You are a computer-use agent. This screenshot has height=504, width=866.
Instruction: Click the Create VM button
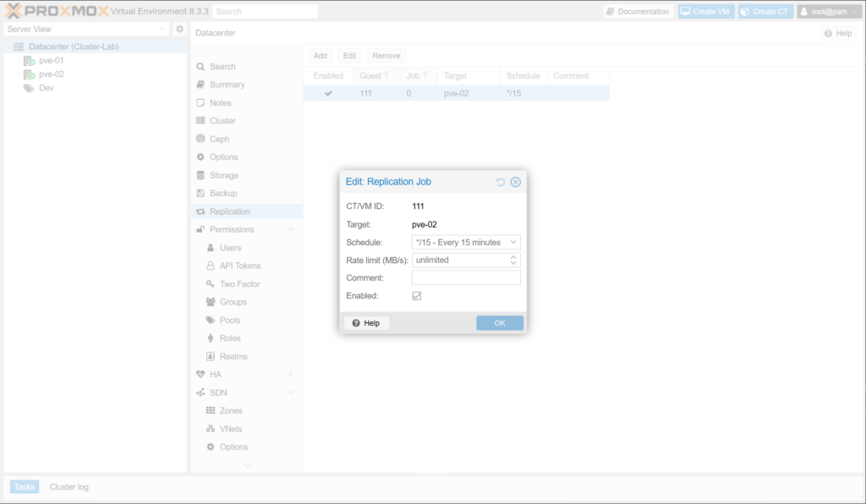click(706, 12)
